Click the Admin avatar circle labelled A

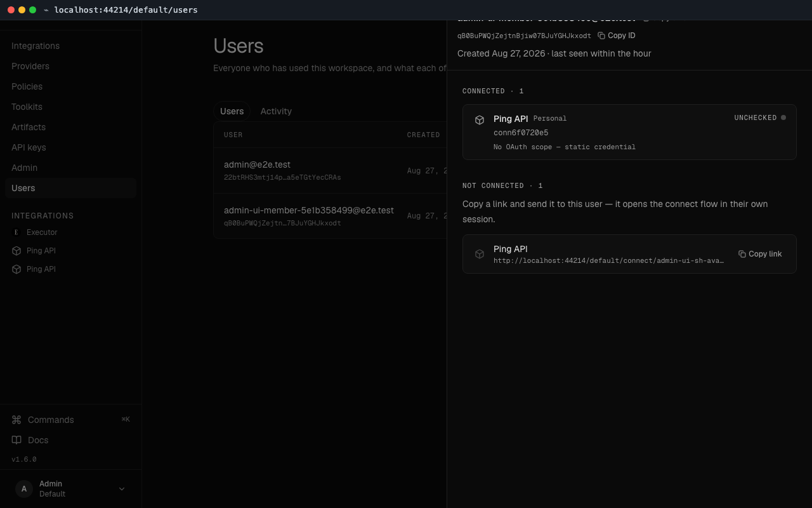24,489
